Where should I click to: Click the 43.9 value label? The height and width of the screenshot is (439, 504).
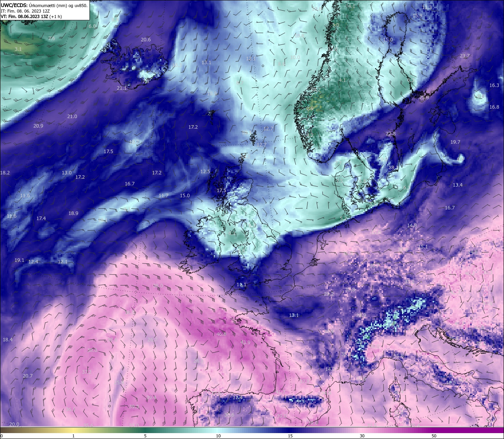point(245,342)
